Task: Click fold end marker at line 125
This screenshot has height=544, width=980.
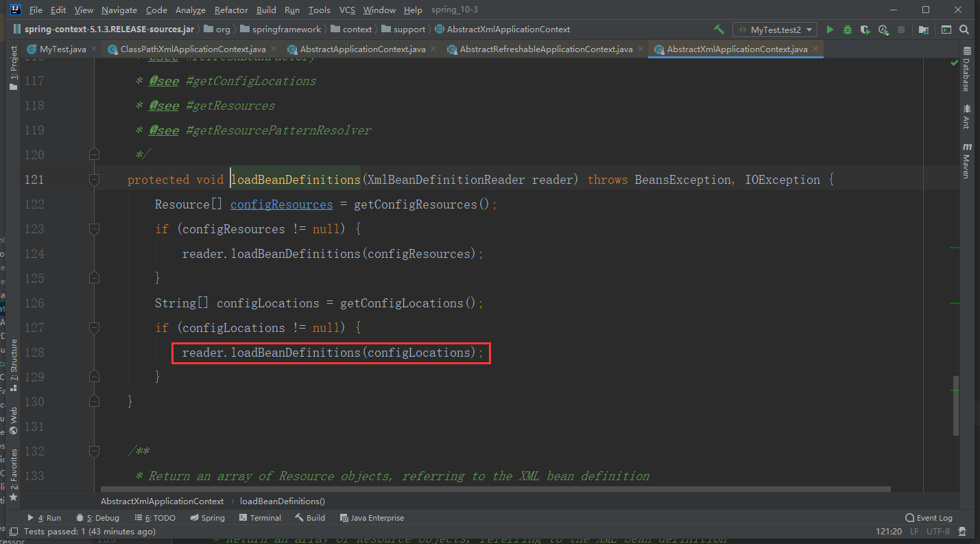Action: [94, 278]
